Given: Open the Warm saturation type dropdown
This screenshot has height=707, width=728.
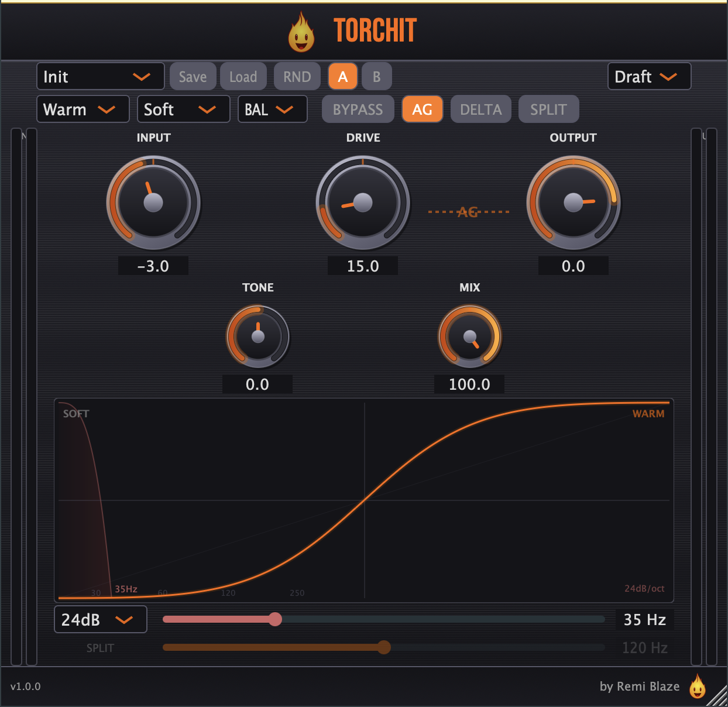Looking at the screenshot, I should [83, 109].
